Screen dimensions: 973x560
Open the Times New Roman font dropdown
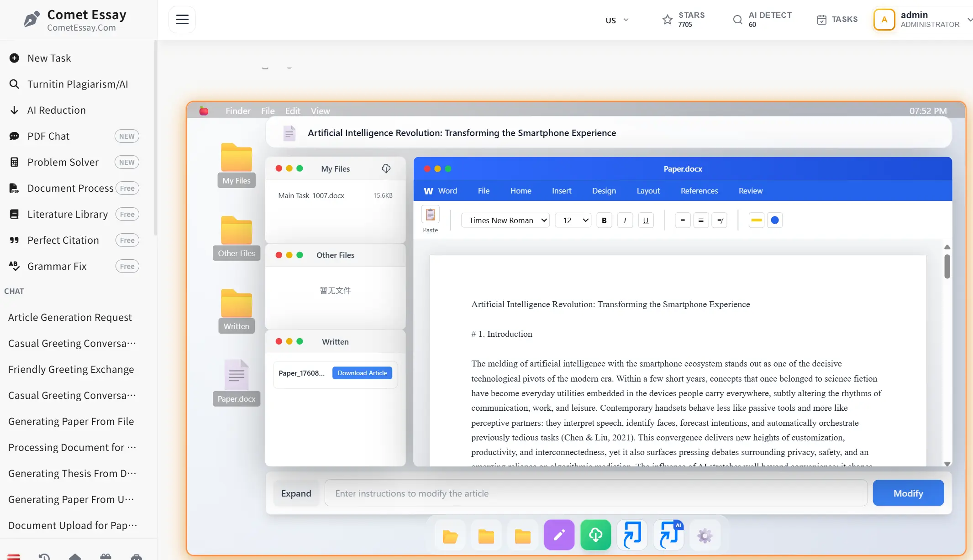click(505, 220)
